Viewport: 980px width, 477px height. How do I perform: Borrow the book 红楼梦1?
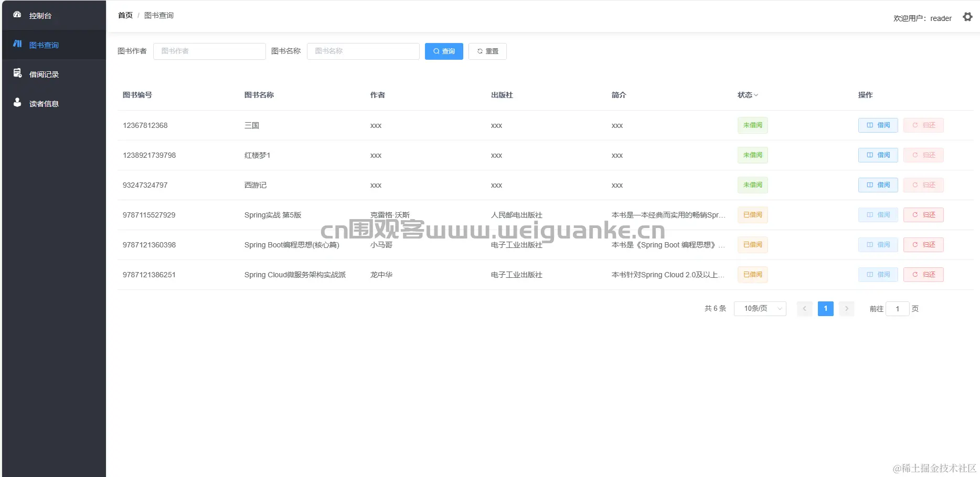[x=878, y=155]
